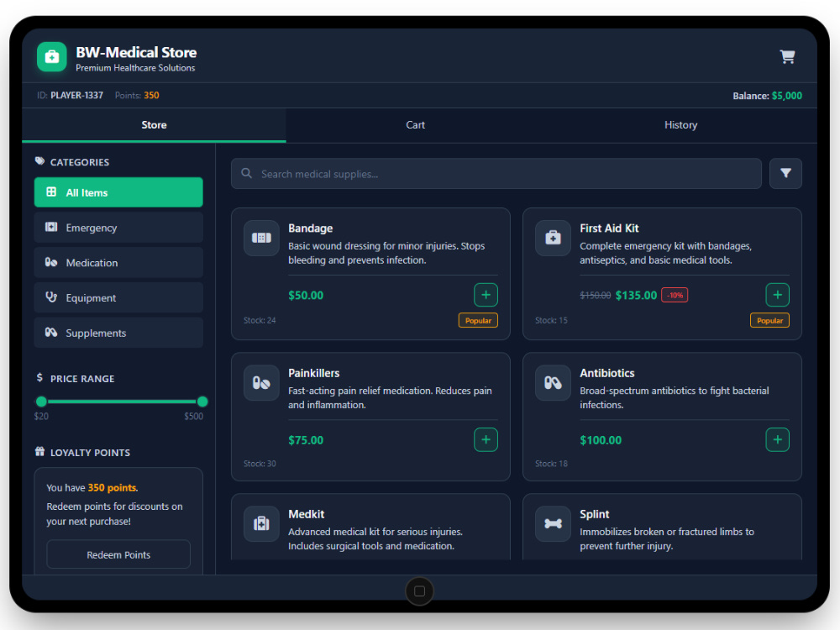This screenshot has width=840, height=630.
Task: Open the History tab
Action: (680, 125)
